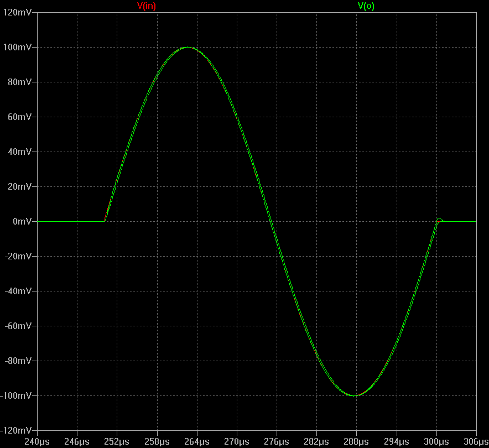The height and width of the screenshot is (448, 489).
Task: Click the 246µs time axis label
Action: pyautogui.click(x=77, y=442)
